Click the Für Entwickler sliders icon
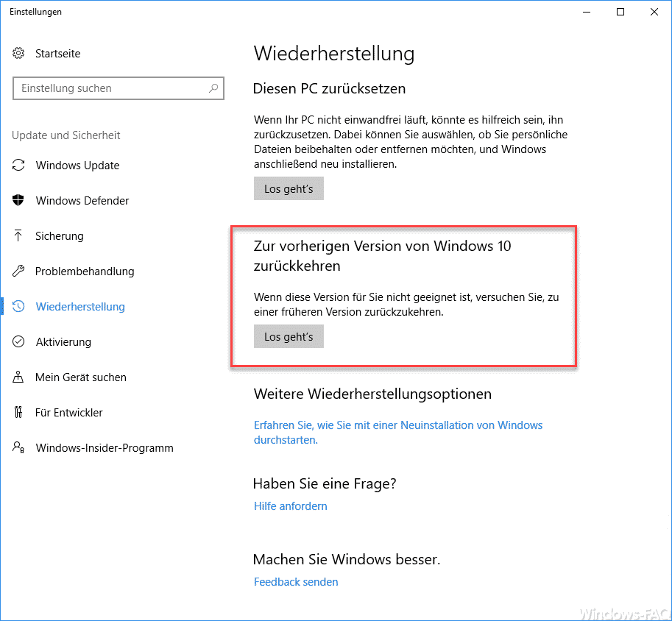Viewport: 672px width, 621px height. pos(18,413)
